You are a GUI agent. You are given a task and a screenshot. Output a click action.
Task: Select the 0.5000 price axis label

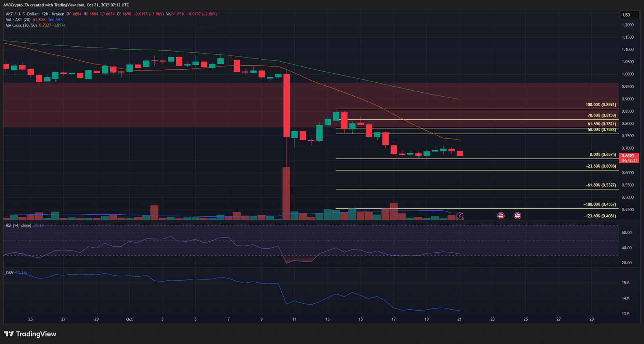coord(627,197)
